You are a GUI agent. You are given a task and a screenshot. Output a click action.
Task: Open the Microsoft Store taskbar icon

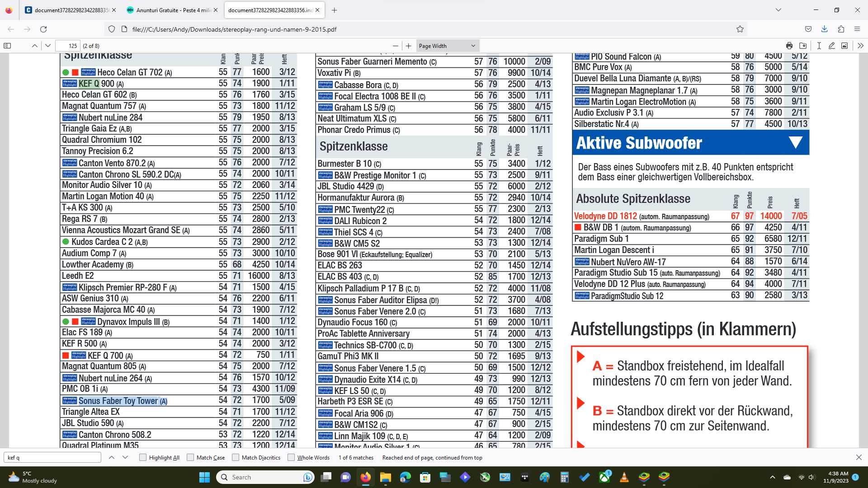pyautogui.click(x=425, y=477)
